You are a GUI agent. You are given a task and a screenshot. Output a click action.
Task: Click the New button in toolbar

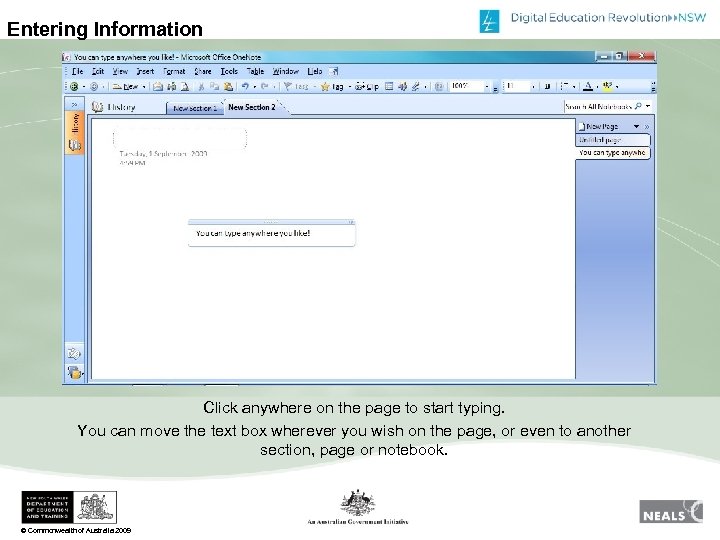(126, 86)
